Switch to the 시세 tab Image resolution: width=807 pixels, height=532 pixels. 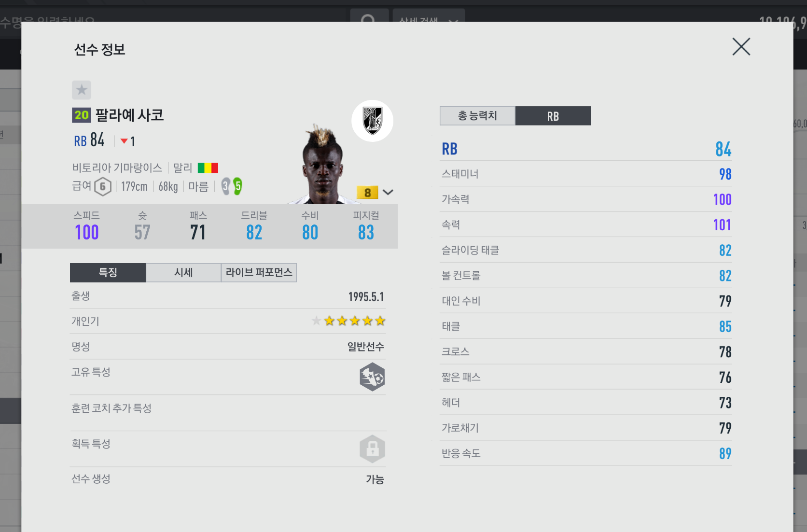click(x=183, y=272)
